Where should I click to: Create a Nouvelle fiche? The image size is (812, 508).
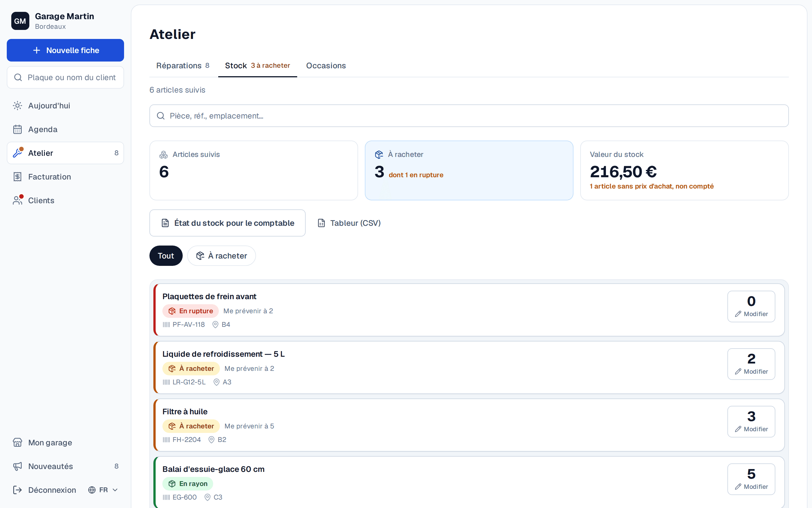pyautogui.click(x=65, y=51)
